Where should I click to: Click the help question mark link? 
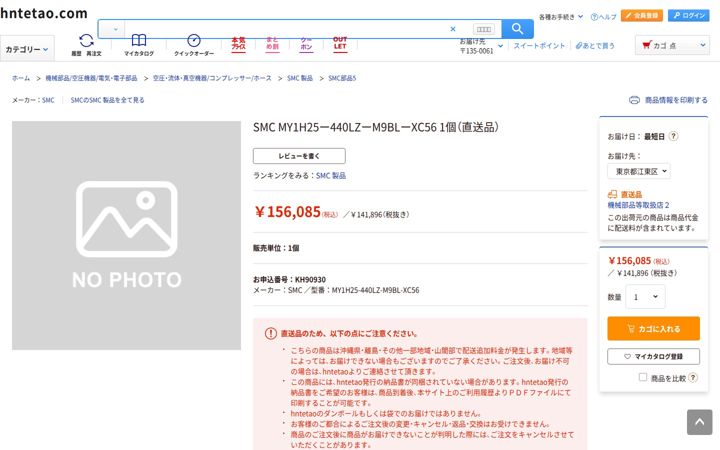point(603,17)
